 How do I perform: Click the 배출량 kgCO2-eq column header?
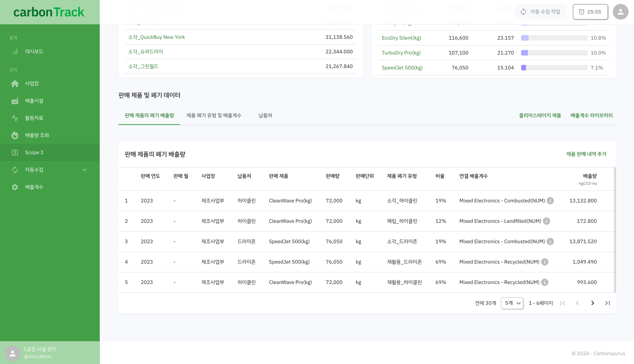coord(588,179)
